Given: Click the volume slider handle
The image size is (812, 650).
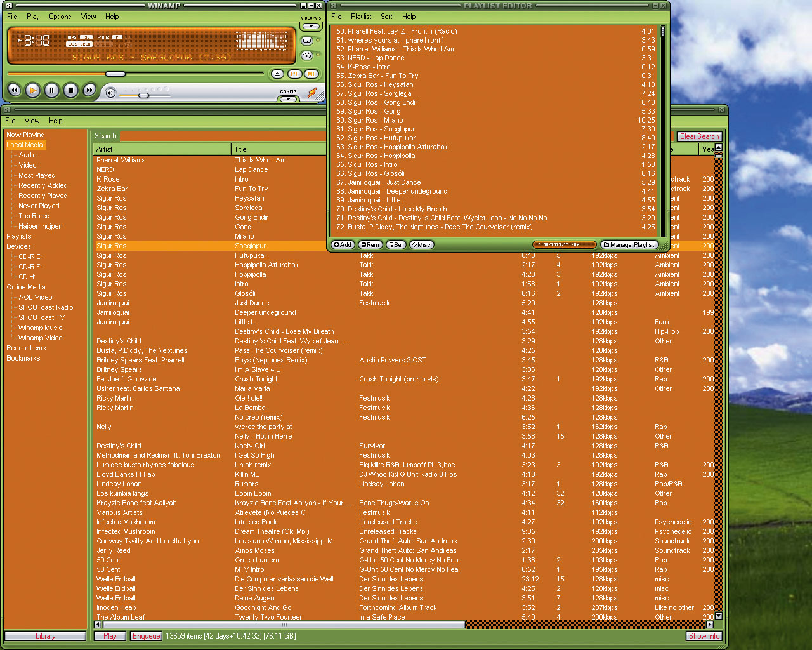Looking at the screenshot, I should click(144, 95).
